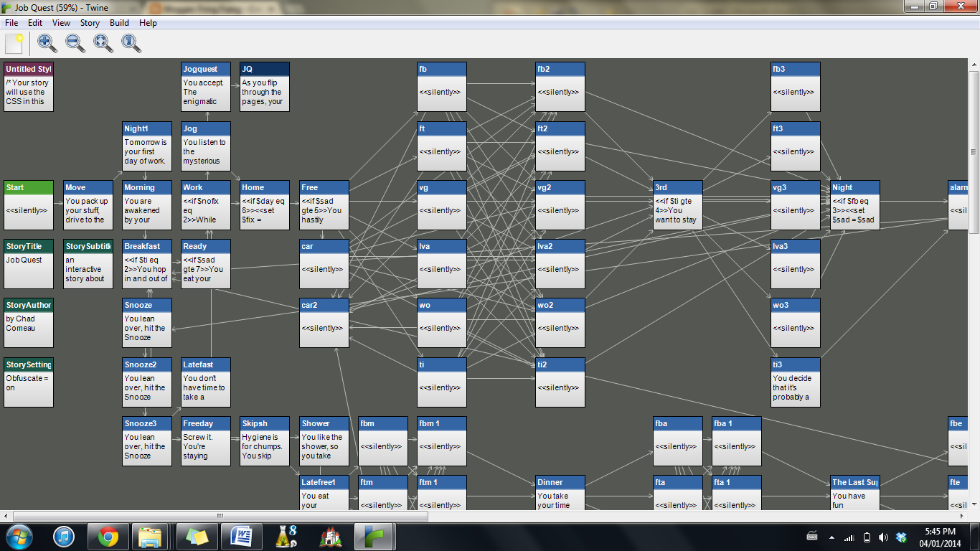
Task: Open Google Chrome from the taskbar
Action: point(108,536)
